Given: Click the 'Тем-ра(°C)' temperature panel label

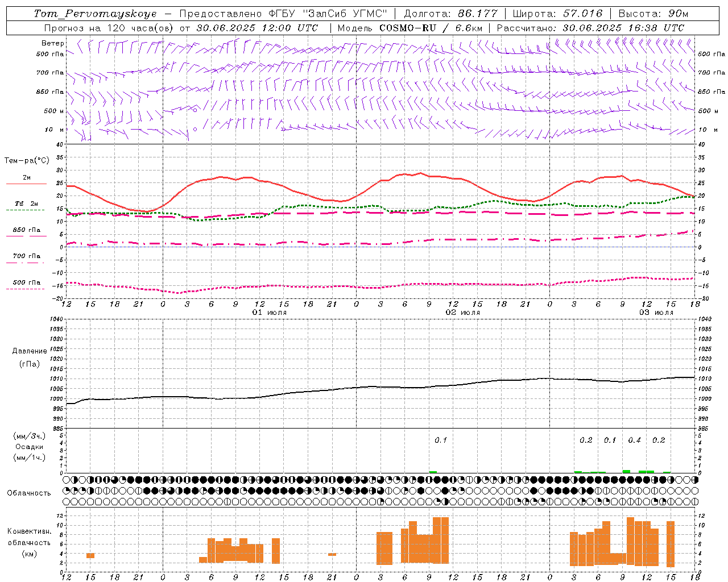Looking at the screenshot, I should (x=27, y=161).
